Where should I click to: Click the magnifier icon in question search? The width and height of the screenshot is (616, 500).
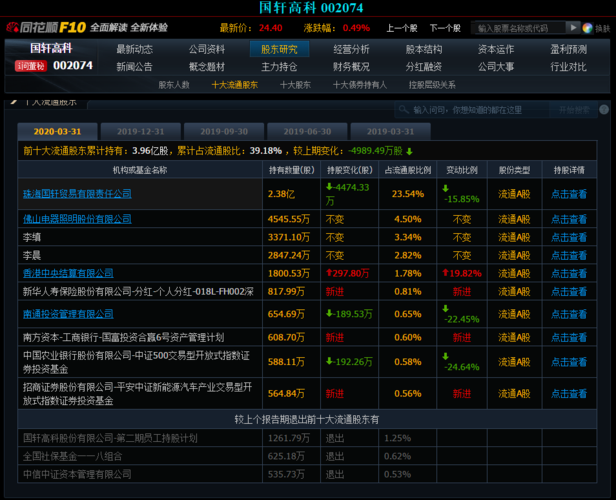[403, 110]
